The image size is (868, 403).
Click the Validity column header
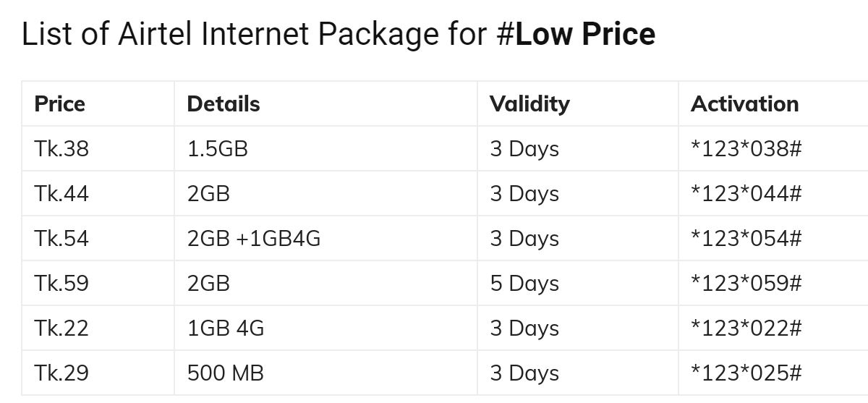[529, 104]
